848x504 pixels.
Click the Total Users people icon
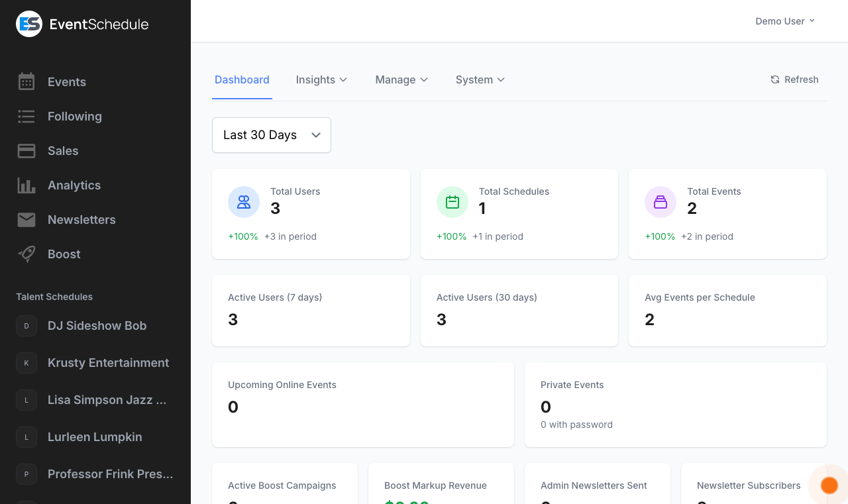point(244,202)
